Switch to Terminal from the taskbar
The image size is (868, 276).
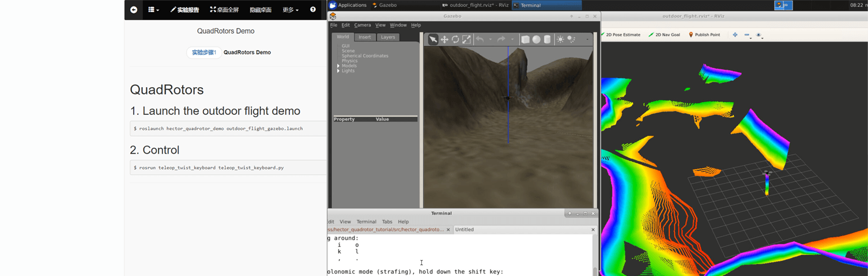(547, 5)
